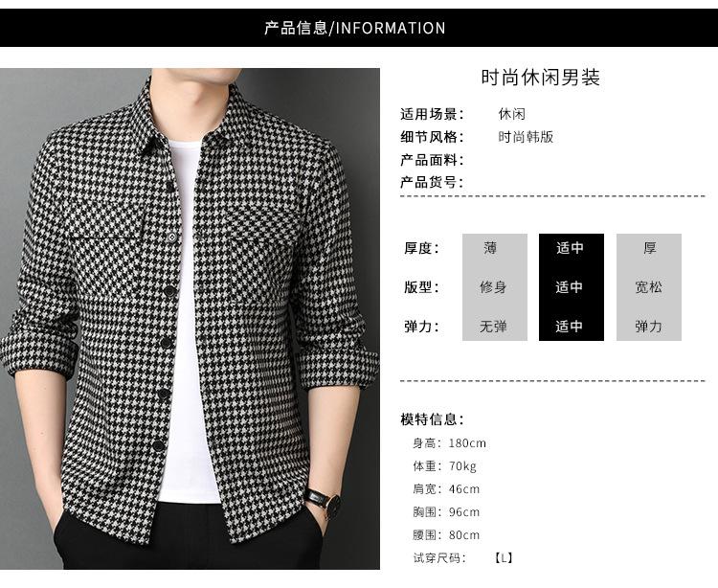Click the tried-on size 【L】 marker
Viewport: 718px width, 588px height.
[x=504, y=557]
